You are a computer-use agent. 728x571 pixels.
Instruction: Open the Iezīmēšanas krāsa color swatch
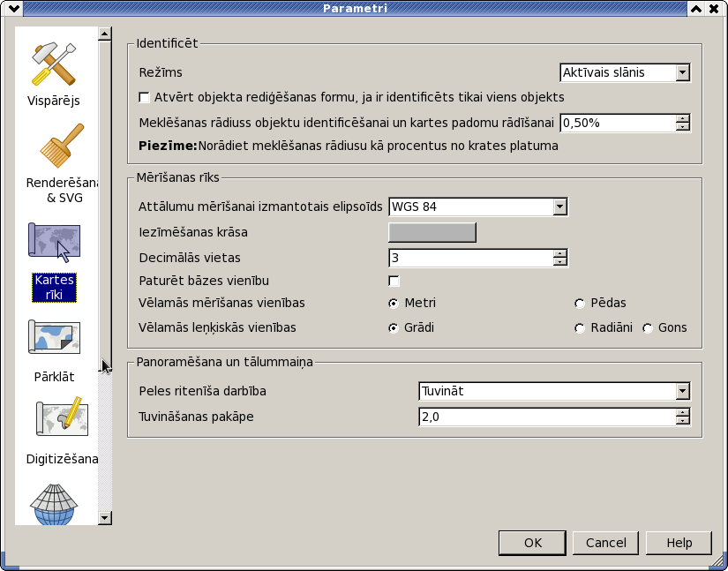click(x=432, y=232)
